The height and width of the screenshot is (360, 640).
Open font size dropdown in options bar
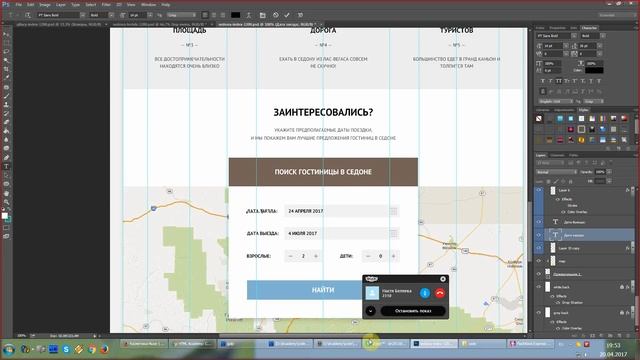150,15
